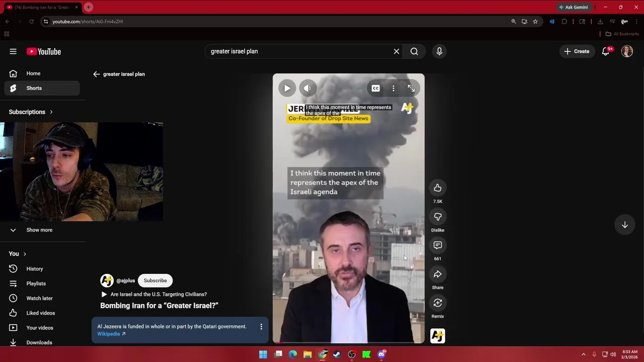Open the All Bookmarks folder
Image resolution: width=644 pixels, height=362 pixels.
622,34
